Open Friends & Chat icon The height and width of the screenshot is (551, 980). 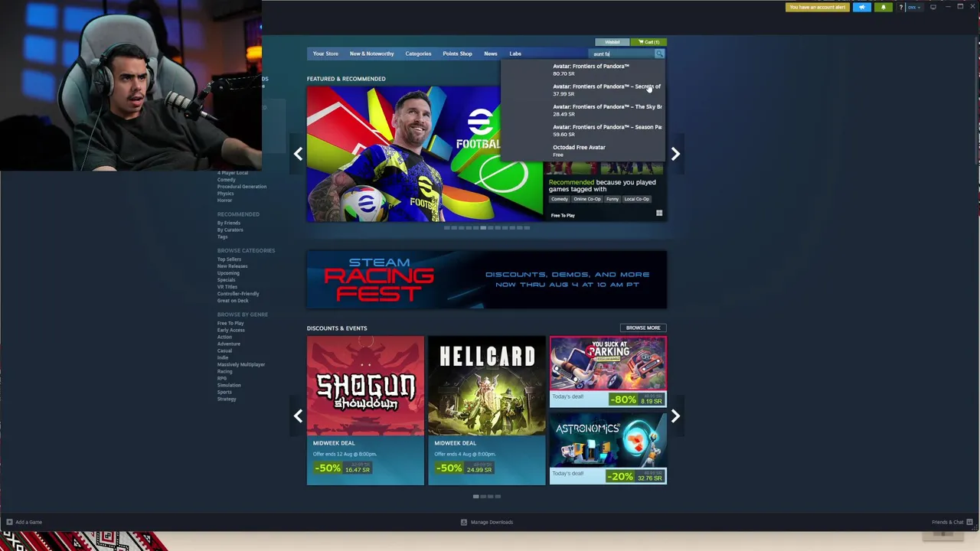pyautogui.click(x=969, y=522)
